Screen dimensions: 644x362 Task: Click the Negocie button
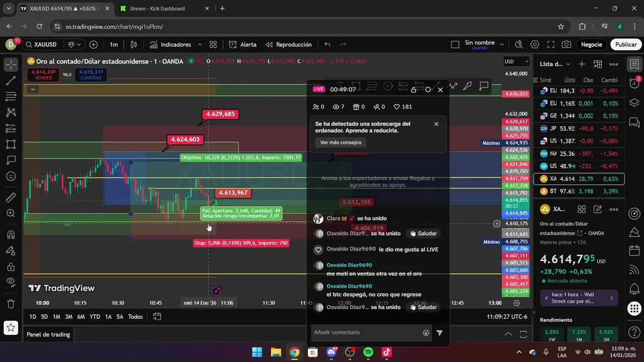pos(592,45)
